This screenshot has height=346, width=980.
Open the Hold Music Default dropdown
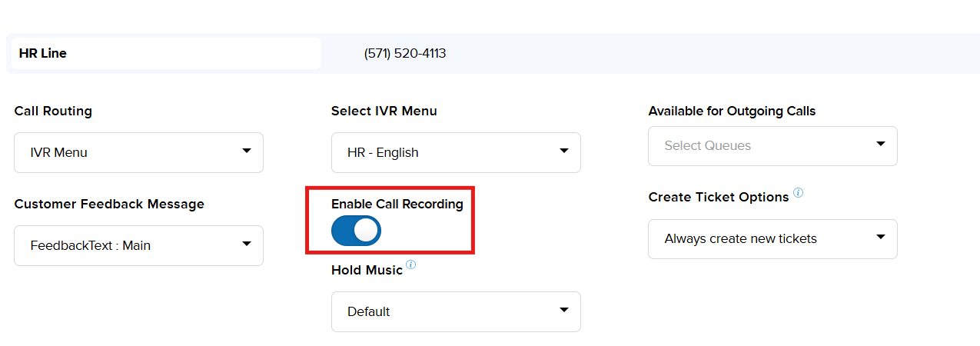click(x=455, y=311)
